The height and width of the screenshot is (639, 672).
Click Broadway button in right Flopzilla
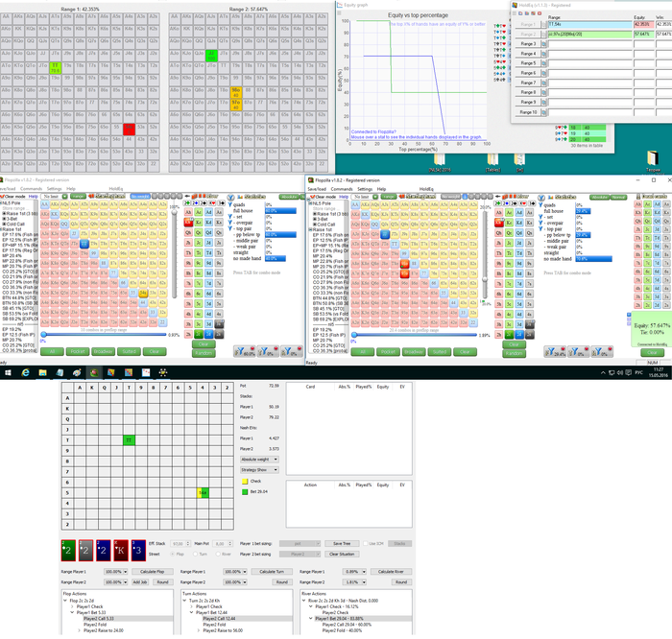tap(414, 352)
